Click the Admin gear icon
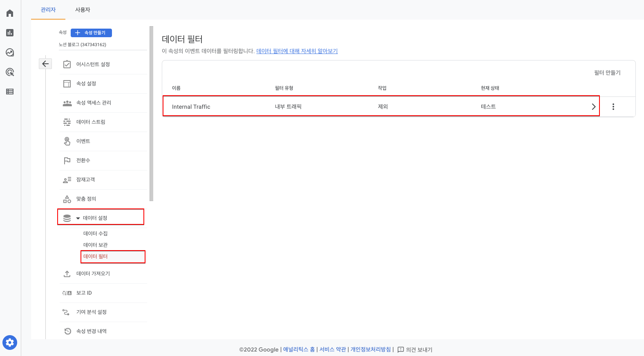The height and width of the screenshot is (356, 644). coord(10,343)
